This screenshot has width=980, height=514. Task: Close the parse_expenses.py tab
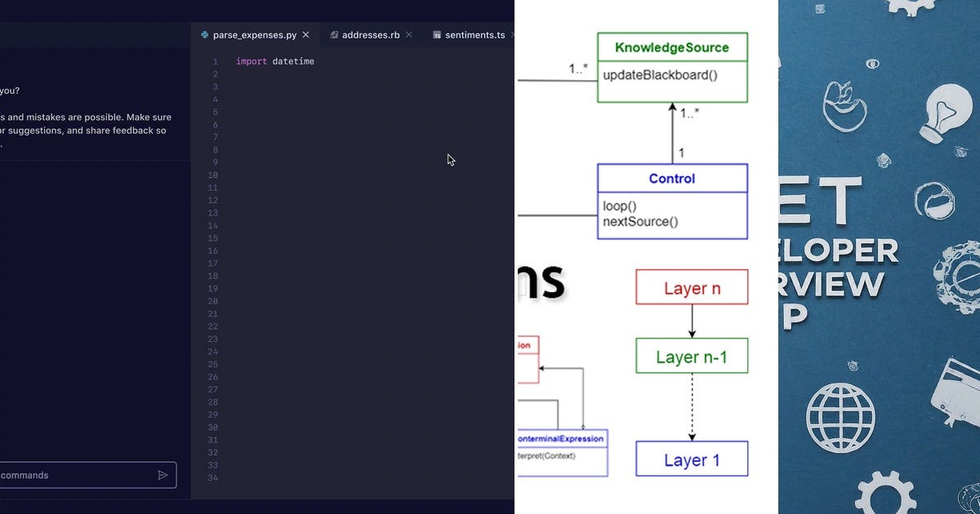click(x=305, y=34)
